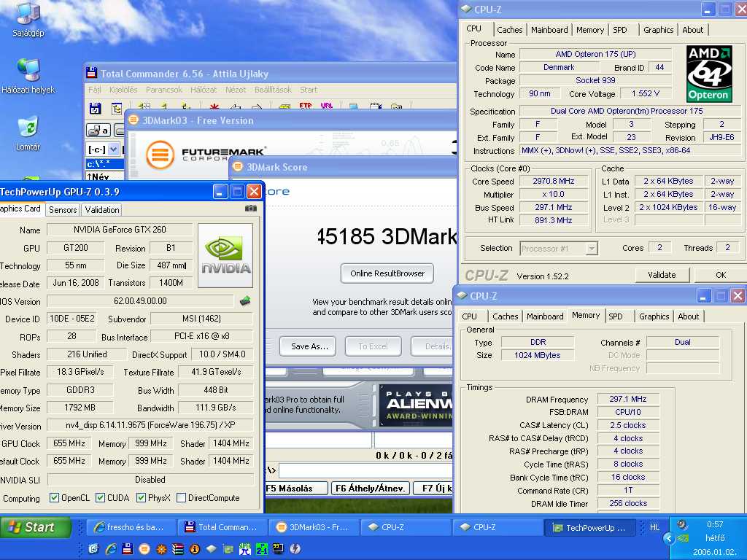747x560 pixels.
Task: Click Total Commander command line input field
Action: point(365,471)
